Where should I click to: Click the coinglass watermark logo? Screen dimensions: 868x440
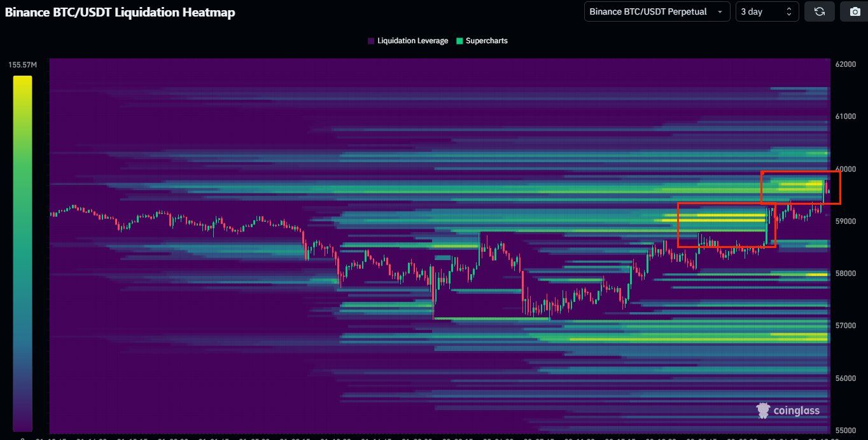(788, 410)
